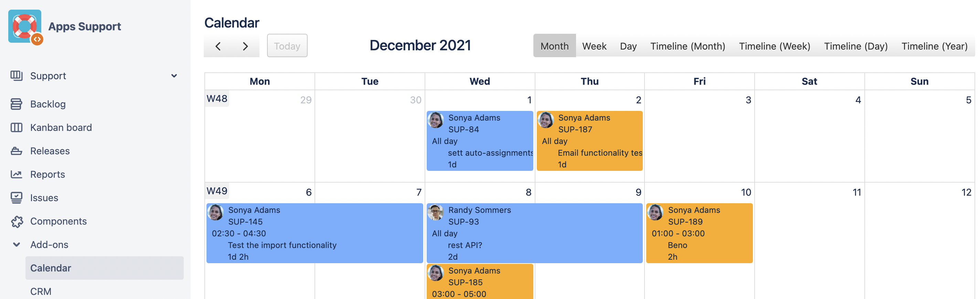Image resolution: width=980 pixels, height=299 pixels.
Task: Click the Kanban board icon
Action: [x=17, y=127]
